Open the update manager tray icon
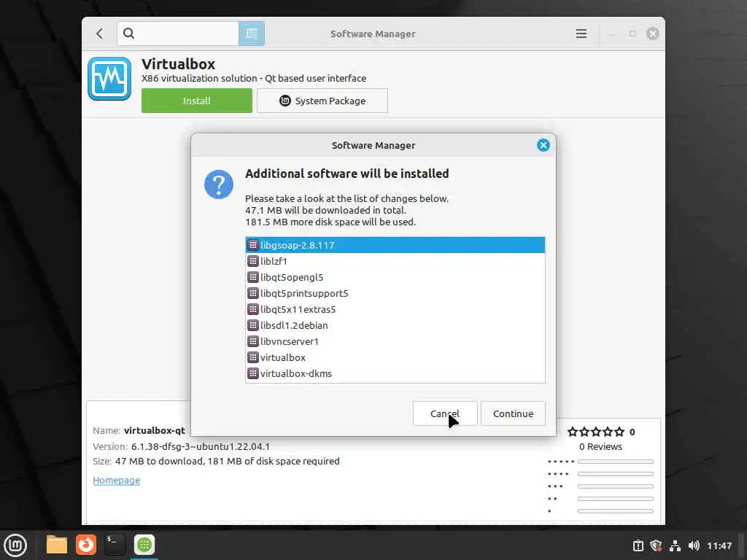 point(638,545)
